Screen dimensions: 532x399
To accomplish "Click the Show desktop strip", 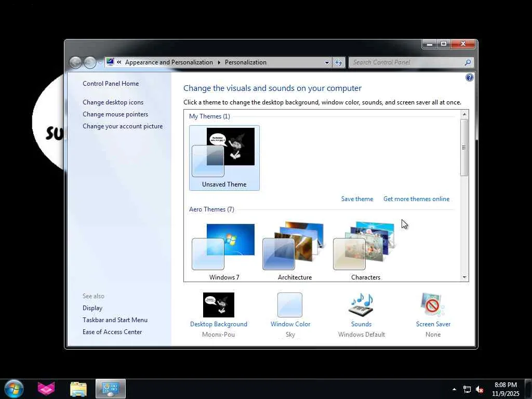I will tap(528, 389).
